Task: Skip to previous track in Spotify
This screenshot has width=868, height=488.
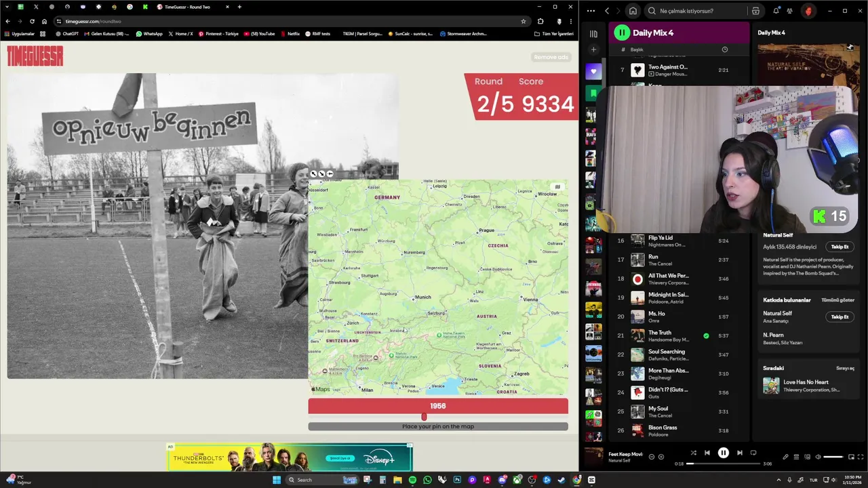Action: pyautogui.click(x=707, y=453)
